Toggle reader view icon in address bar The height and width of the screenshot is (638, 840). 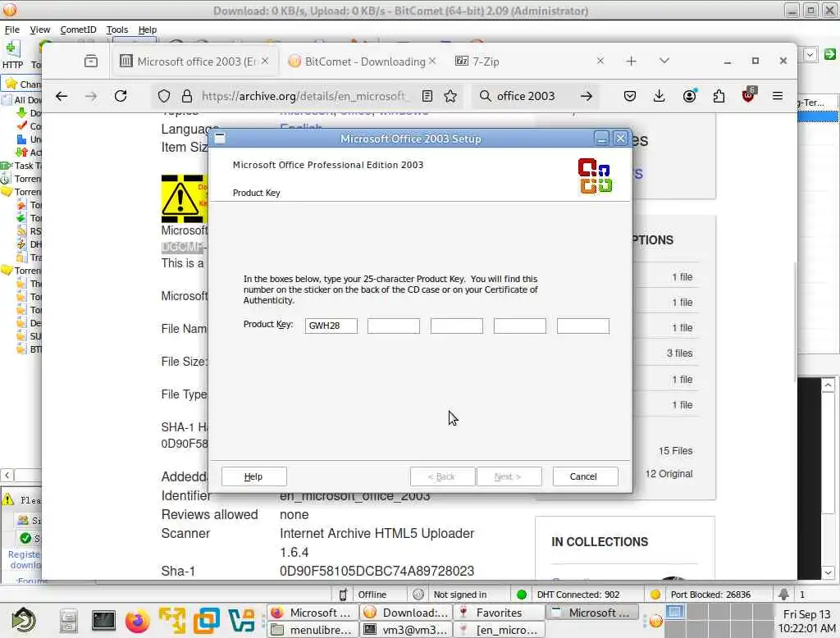[x=427, y=96]
